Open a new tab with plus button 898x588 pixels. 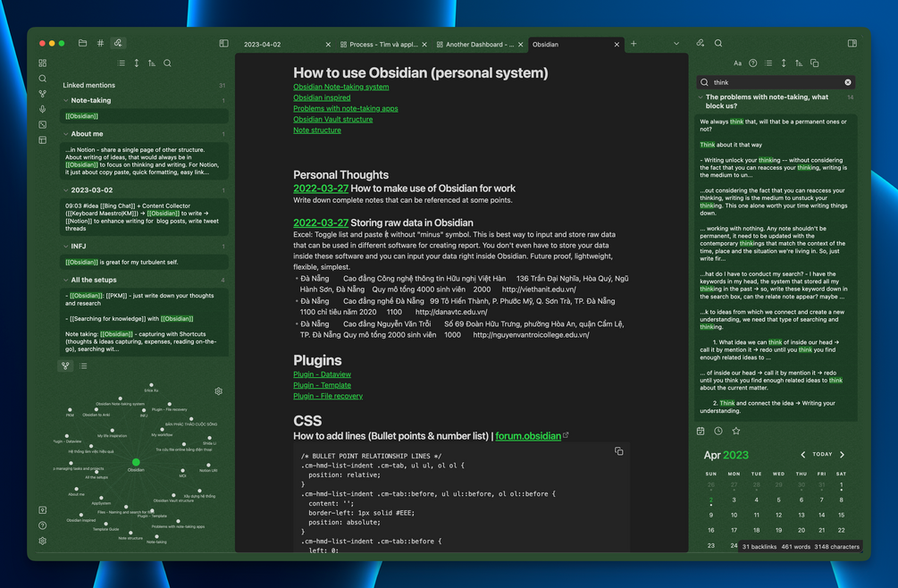(x=634, y=44)
